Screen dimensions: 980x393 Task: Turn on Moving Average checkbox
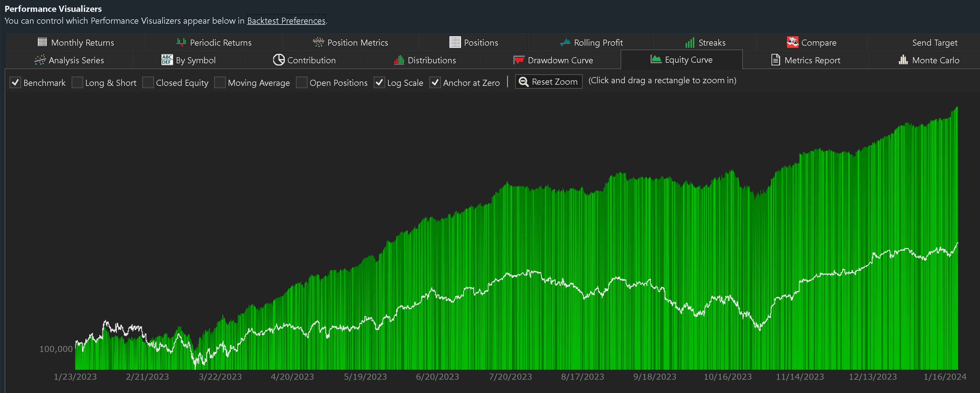click(x=220, y=82)
